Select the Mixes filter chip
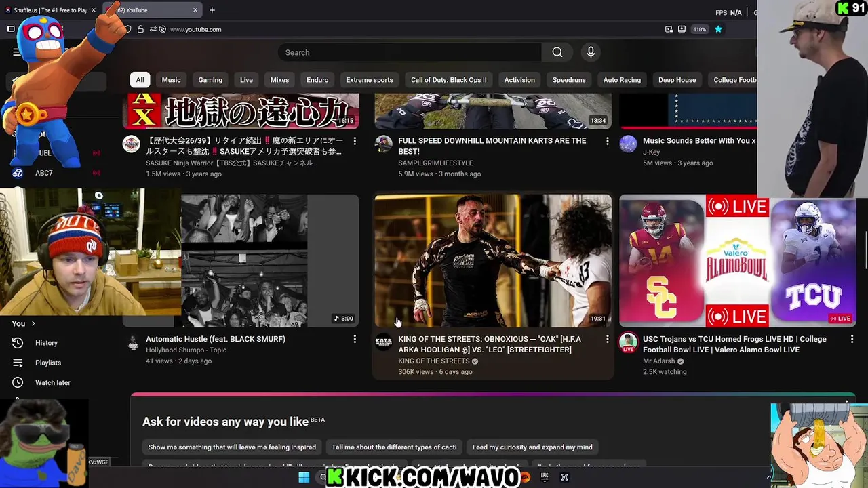Image resolution: width=868 pixels, height=488 pixels. [x=279, y=80]
